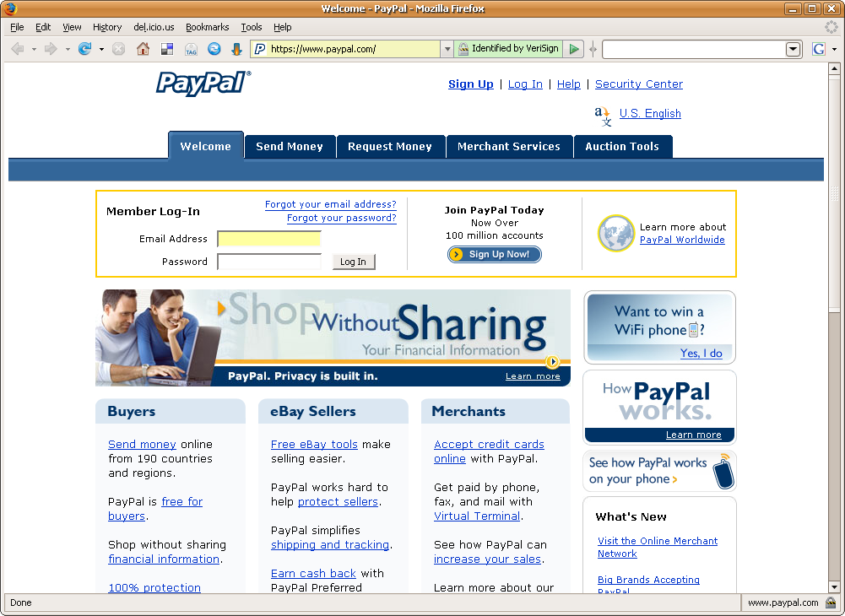Click the scrollbar down arrow
This screenshot has width=845, height=616.
[x=834, y=587]
